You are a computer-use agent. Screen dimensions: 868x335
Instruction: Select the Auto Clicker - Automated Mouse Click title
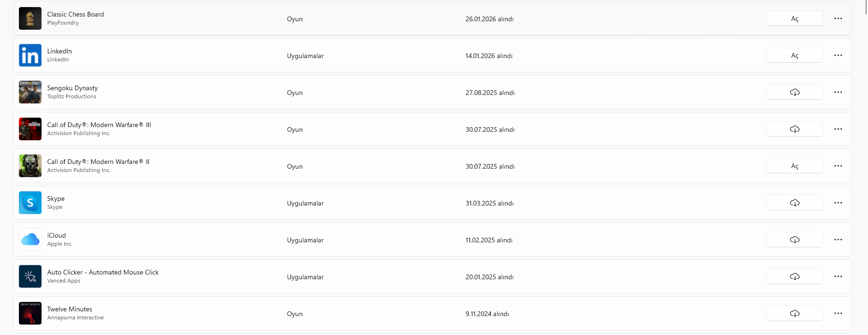point(103,272)
